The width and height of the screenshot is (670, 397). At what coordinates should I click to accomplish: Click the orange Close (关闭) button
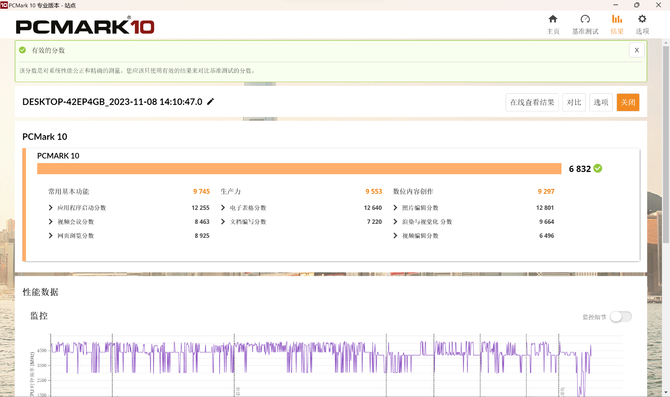click(x=628, y=103)
